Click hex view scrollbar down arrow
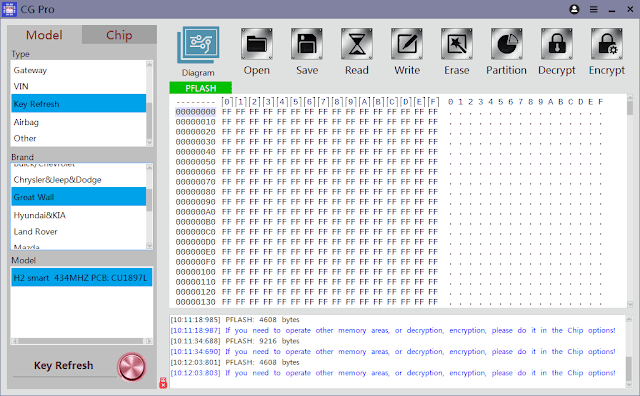This screenshot has height=396, width=640. click(630, 304)
